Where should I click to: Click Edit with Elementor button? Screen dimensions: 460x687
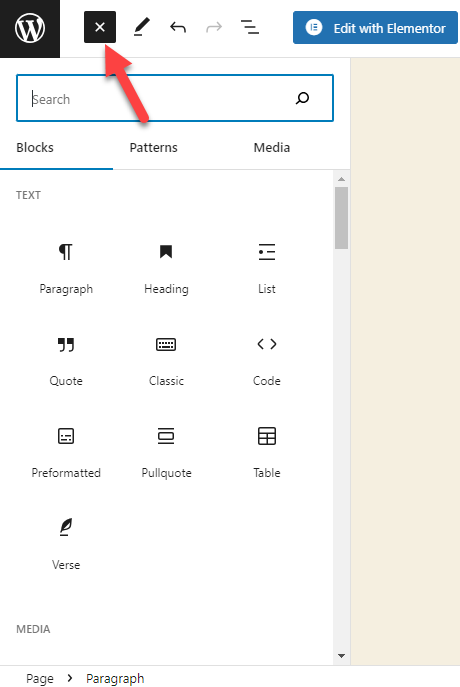click(375, 28)
